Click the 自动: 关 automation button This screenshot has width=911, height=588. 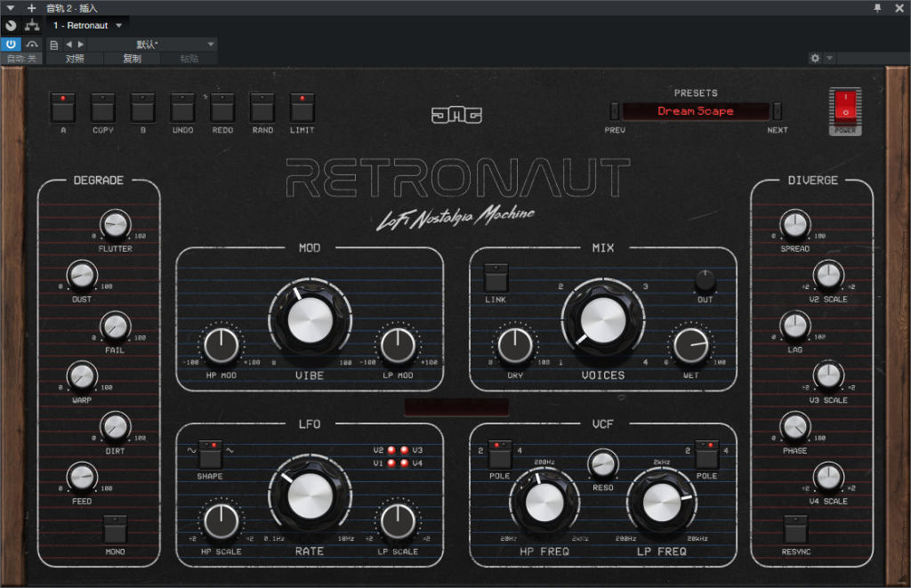point(21,59)
